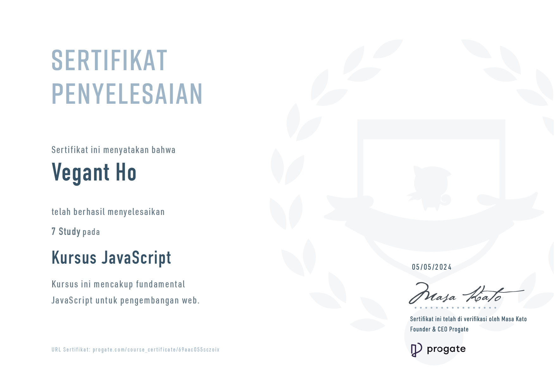
Task: Click the 'progate' wordmark text
Action: point(446,349)
